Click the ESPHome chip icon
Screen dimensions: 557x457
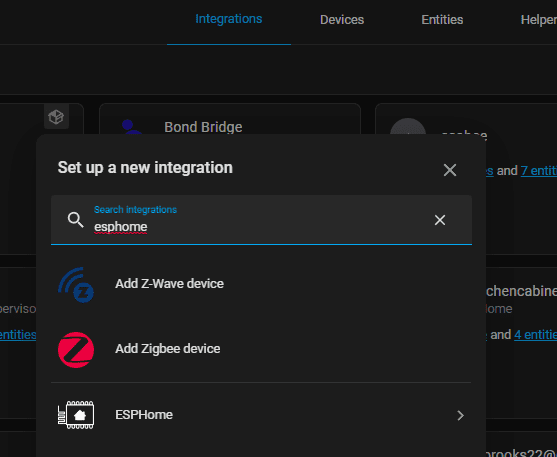76,415
